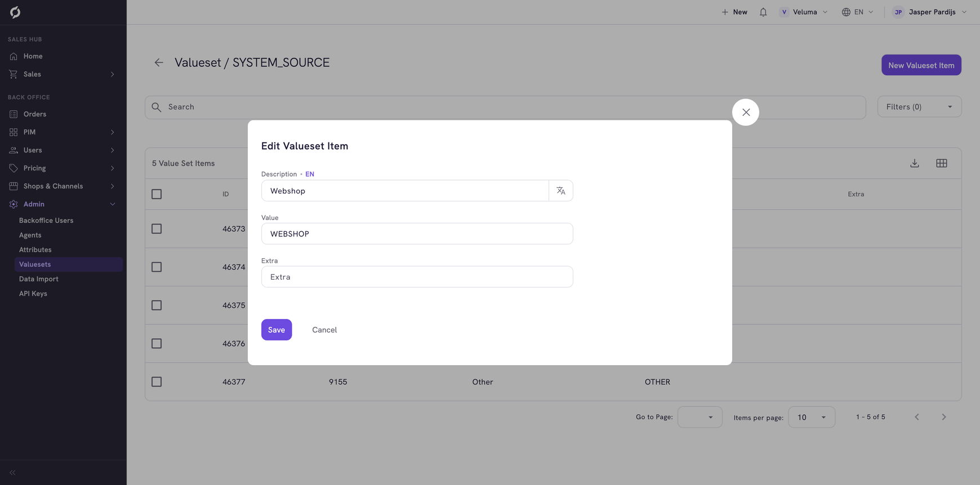Screen dimensions: 980x485
Task: Open the Items per page dropdown
Action: click(812, 417)
